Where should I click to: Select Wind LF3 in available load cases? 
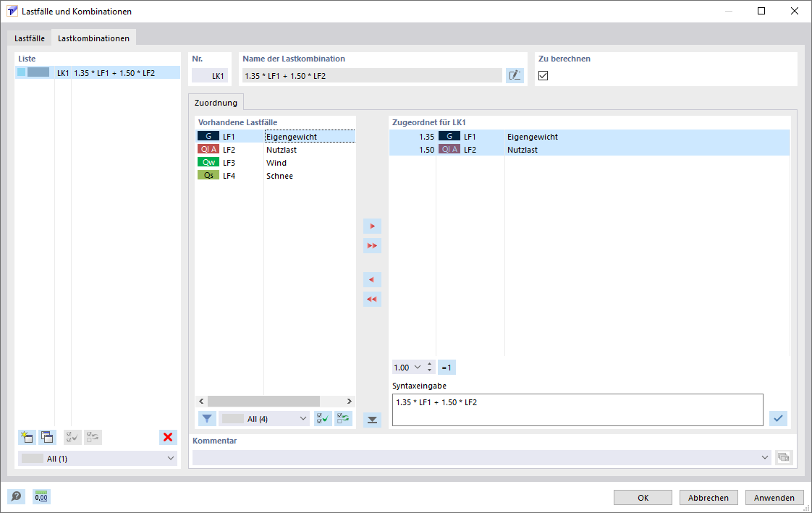click(x=276, y=163)
